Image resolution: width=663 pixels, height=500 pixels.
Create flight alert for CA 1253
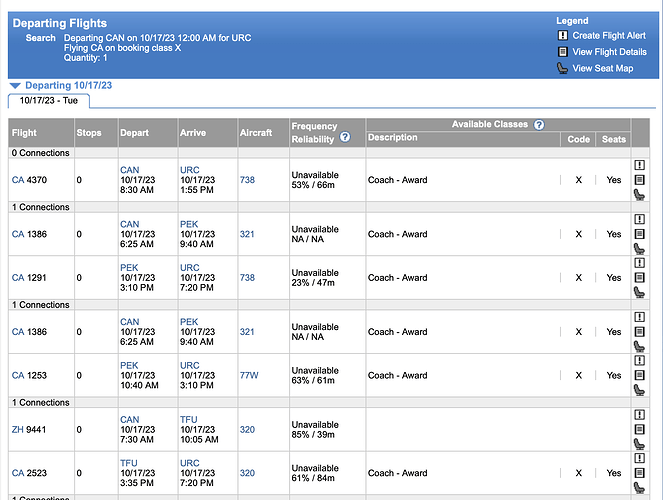[x=639, y=361]
